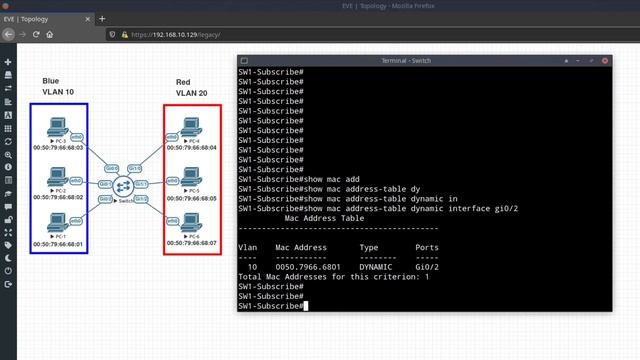This screenshot has height=360, width=640.
Task: Select the PC-4 computer node
Action: (191, 127)
